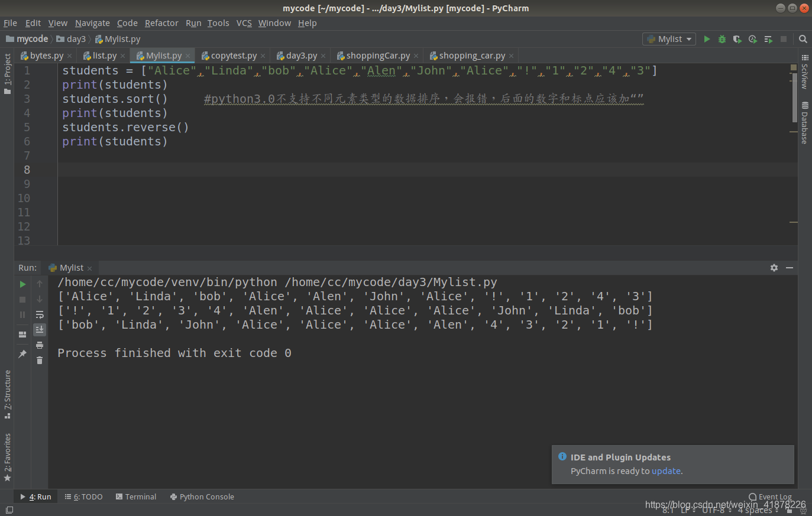Run with coverage using the shield icon
Viewport: 812px width, 516px height.
click(737, 39)
